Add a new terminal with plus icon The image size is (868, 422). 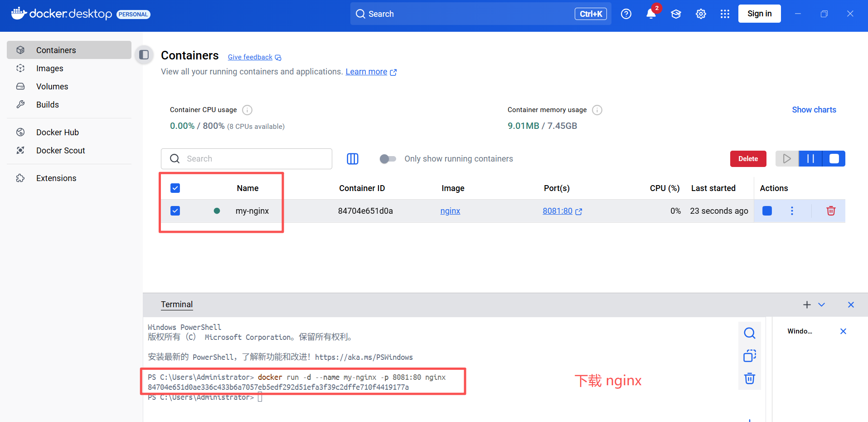click(807, 305)
